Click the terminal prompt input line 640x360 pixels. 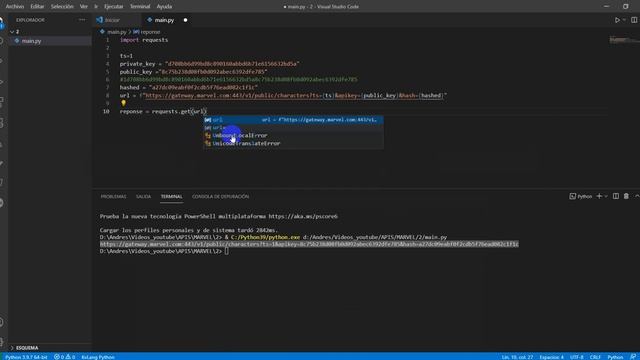pos(163,251)
